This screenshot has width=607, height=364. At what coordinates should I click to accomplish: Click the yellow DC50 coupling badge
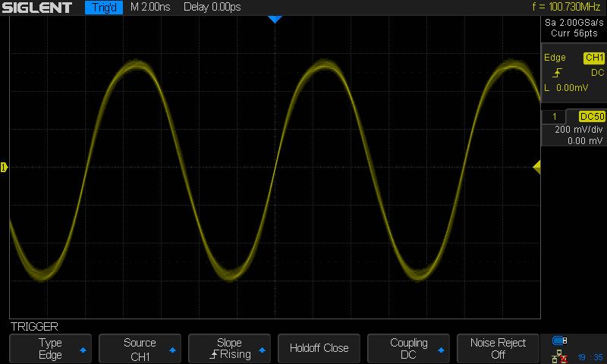[x=592, y=117]
